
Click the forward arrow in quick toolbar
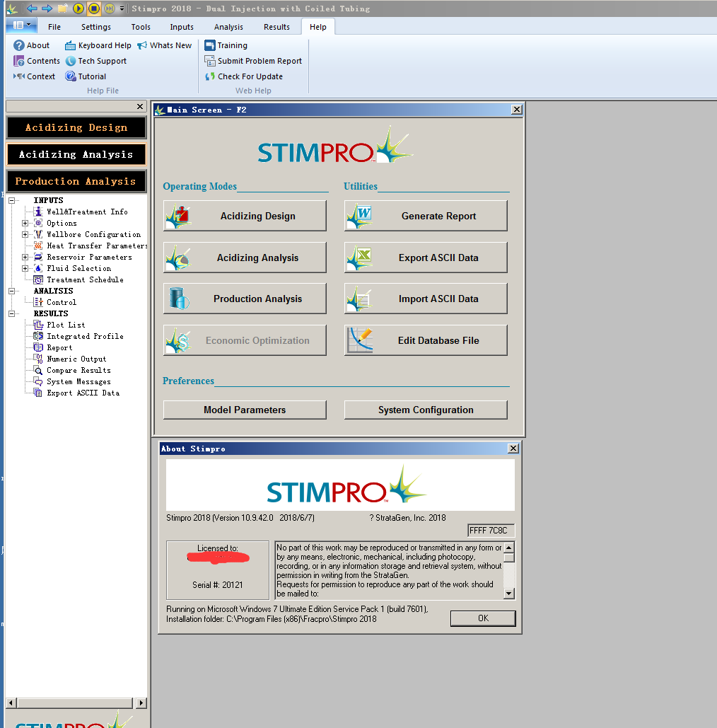(47, 8)
